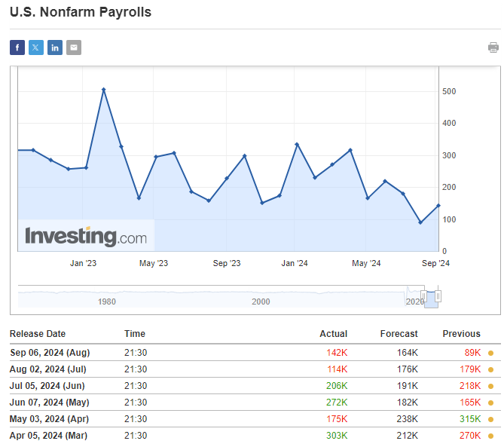Click the Forecast column header
This screenshot has height=447, width=504.
(x=399, y=334)
